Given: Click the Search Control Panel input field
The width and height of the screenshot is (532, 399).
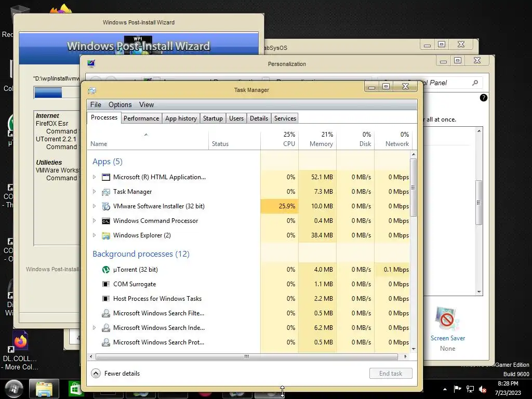Looking at the screenshot, I should click(x=429, y=83).
